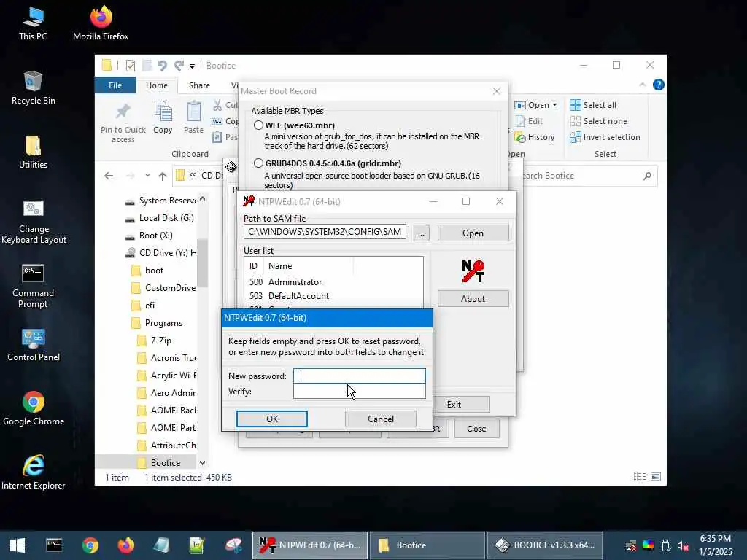Click the Verify password input field
This screenshot has height=560, width=747.
click(x=359, y=392)
